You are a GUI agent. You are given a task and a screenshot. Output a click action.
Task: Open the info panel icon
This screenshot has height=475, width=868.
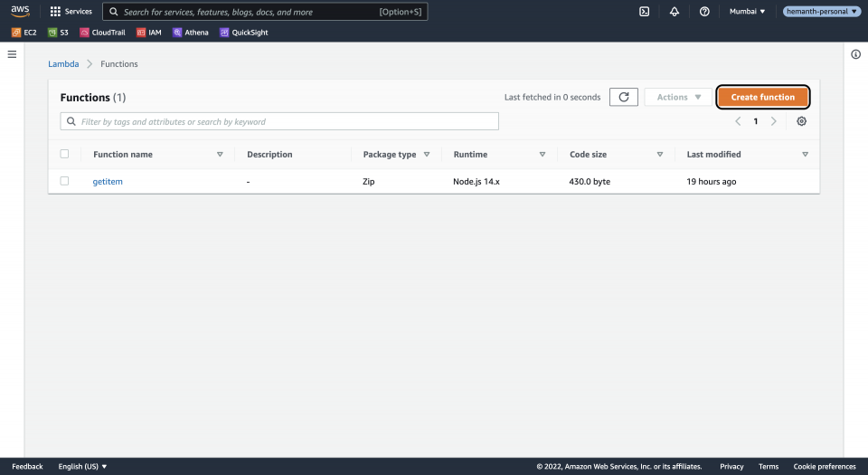855,54
